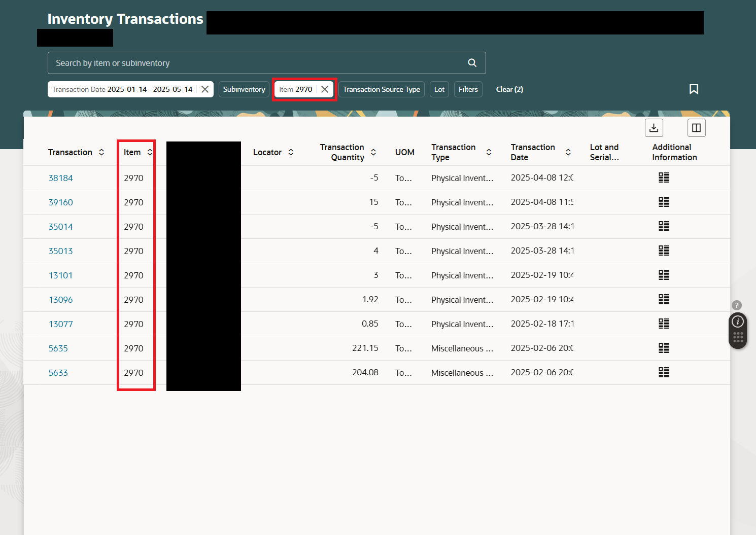Screen dimensions: 756x535
Task: Open transaction 13101 details link
Action: 60,275
